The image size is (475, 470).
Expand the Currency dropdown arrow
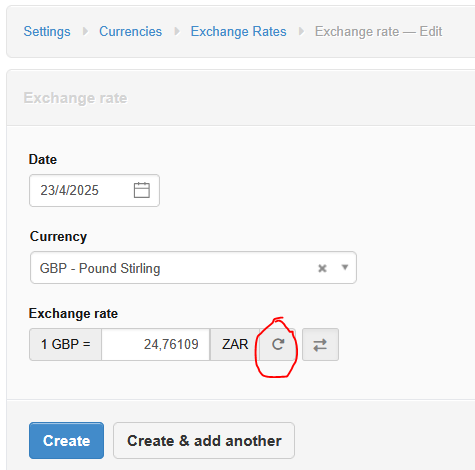click(345, 267)
